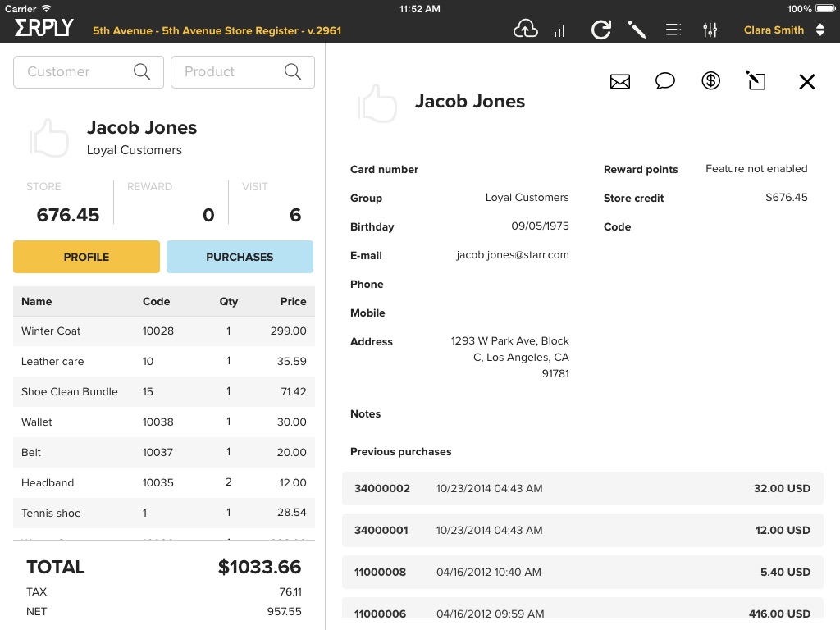This screenshot has height=630, width=840.
Task: Open the 416.00 USD purchase 11000006
Action: (x=582, y=613)
